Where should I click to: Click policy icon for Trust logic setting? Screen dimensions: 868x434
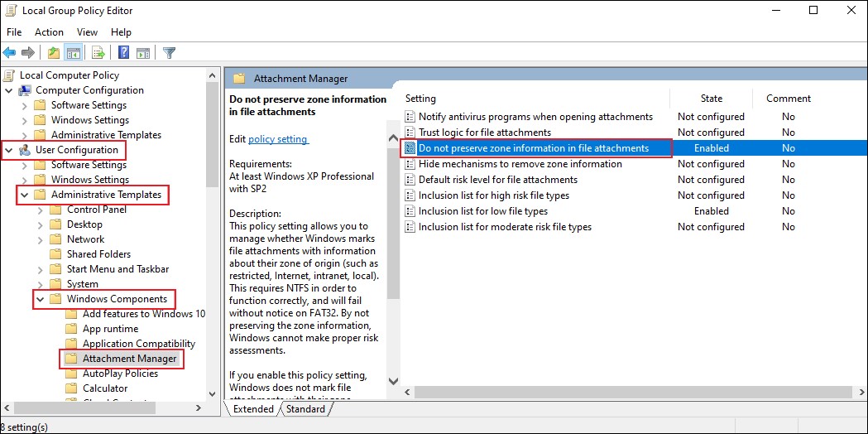tap(410, 133)
